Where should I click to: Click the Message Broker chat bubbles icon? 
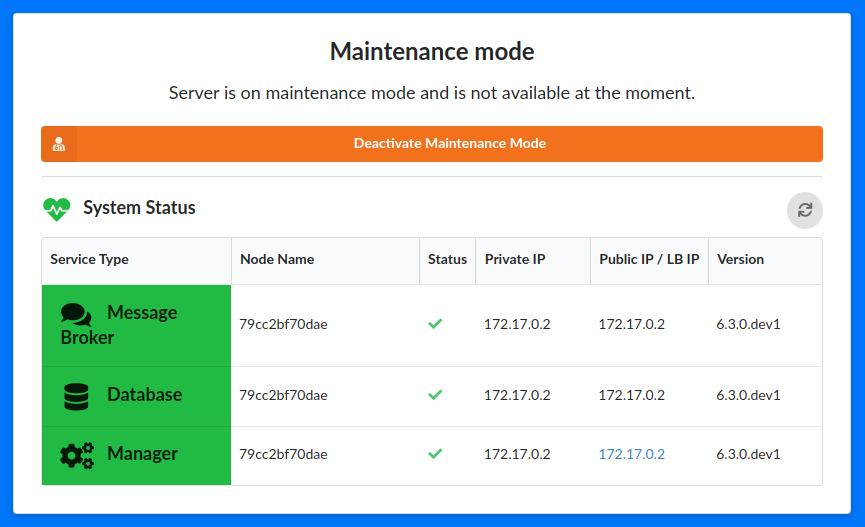[x=76, y=314]
